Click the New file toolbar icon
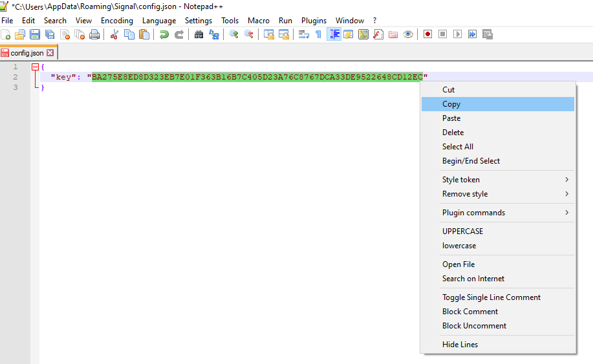Screen dimensions: 593x364 pos(6,34)
